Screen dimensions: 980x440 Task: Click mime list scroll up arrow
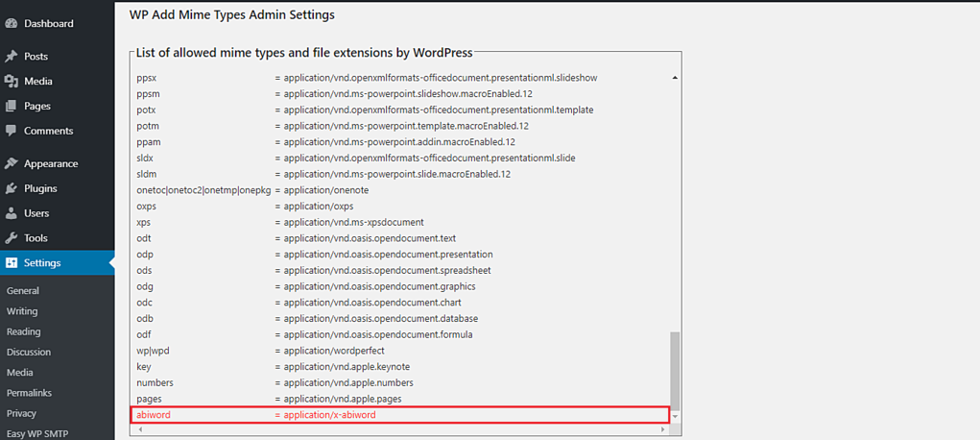(675, 78)
